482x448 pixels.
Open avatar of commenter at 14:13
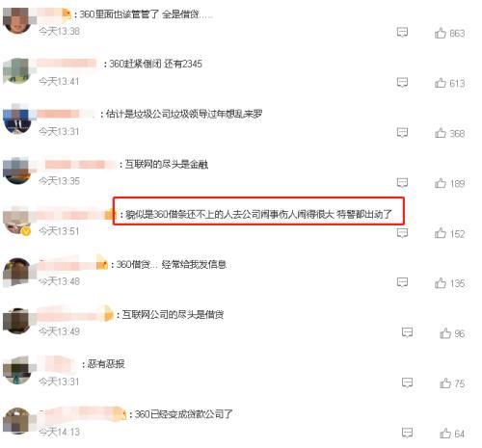point(17,421)
